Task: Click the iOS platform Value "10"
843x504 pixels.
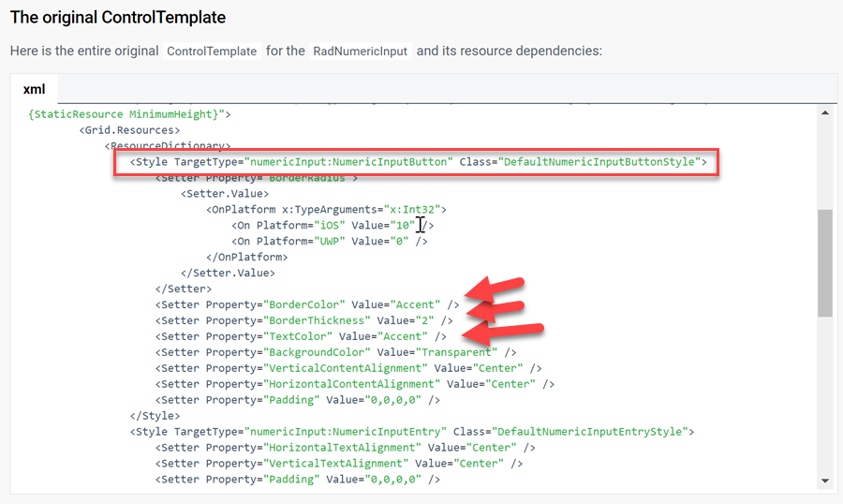Action: click(x=402, y=226)
